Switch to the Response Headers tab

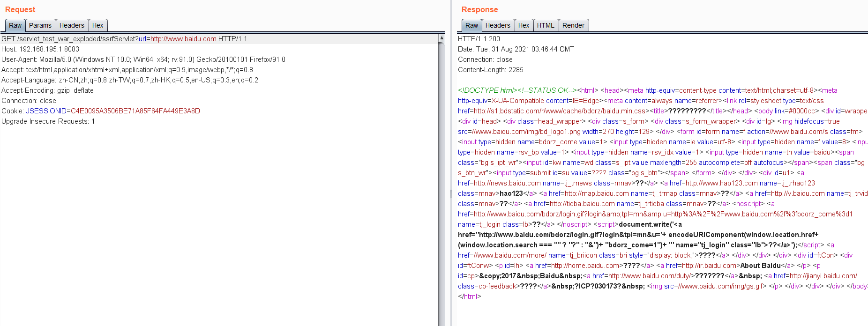click(x=498, y=25)
